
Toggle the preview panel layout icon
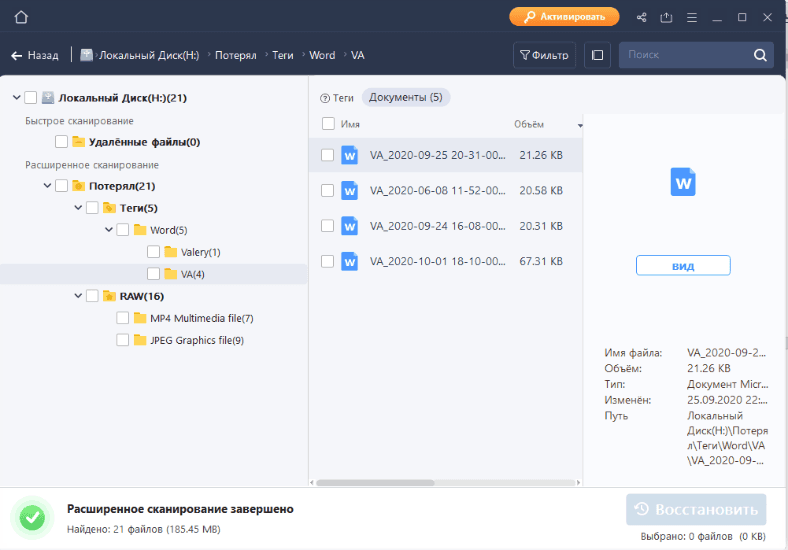(597, 55)
